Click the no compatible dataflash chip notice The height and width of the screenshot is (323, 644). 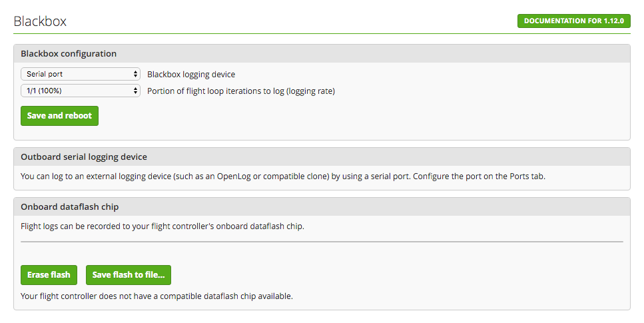pos(157,296)
